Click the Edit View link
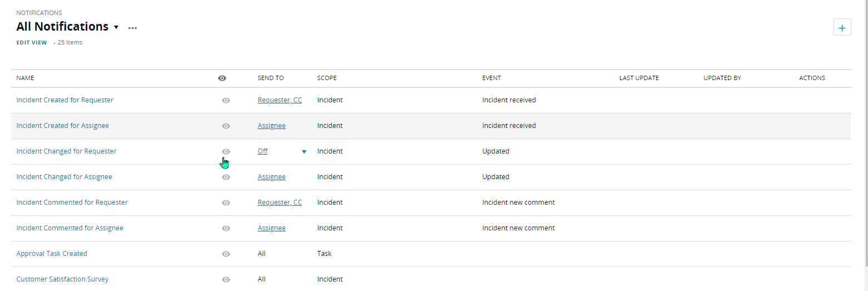This screenshot has width=868, height=291. point(32,43)
